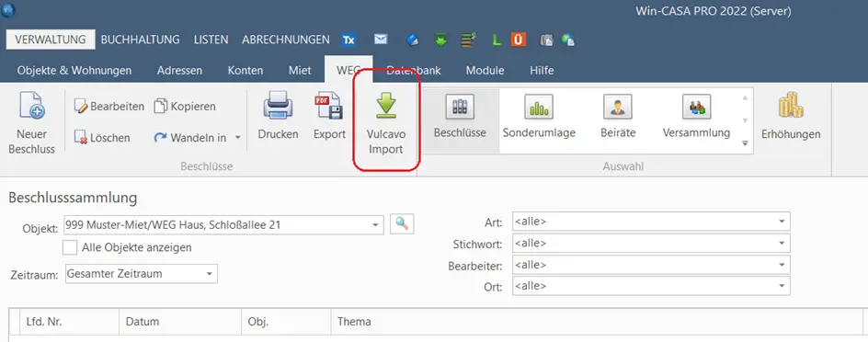The image size is (868, 342).
Task: Sort by the Datum column header
Action: [x=180, y=322]
